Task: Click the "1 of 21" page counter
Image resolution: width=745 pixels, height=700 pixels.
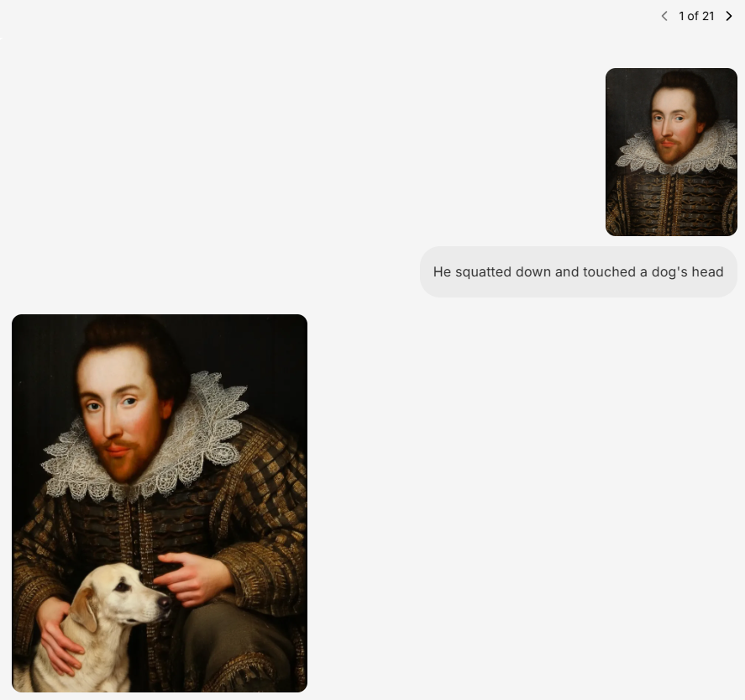Action: (x=696, y=16)
